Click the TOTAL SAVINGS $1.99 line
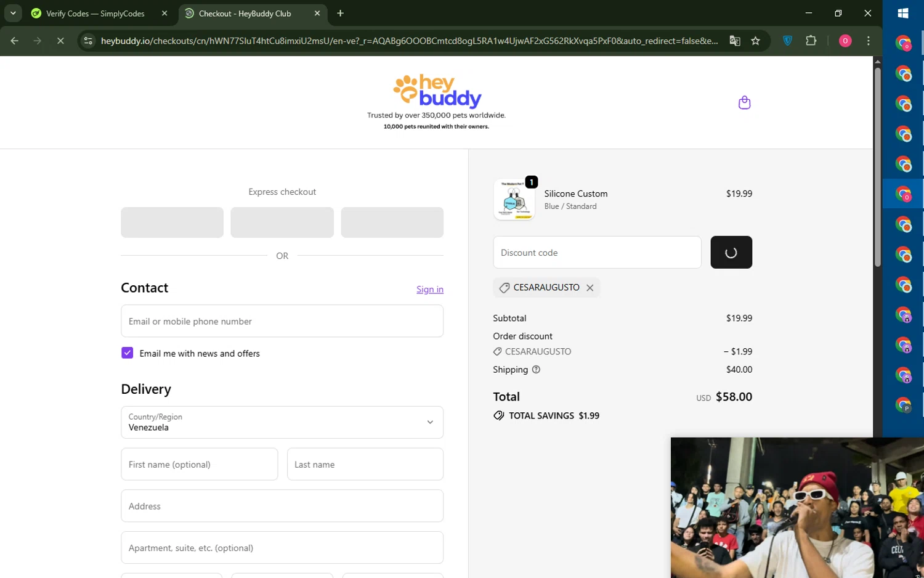 546,416
